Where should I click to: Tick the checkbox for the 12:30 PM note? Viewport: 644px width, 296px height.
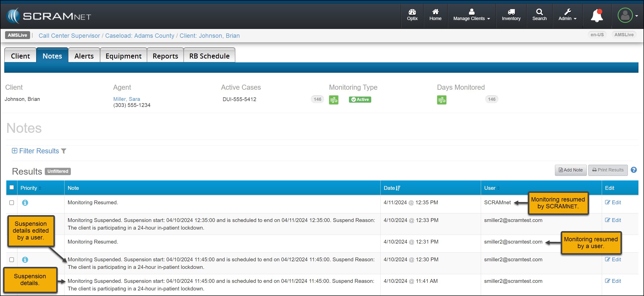click(x=12, y=260)
